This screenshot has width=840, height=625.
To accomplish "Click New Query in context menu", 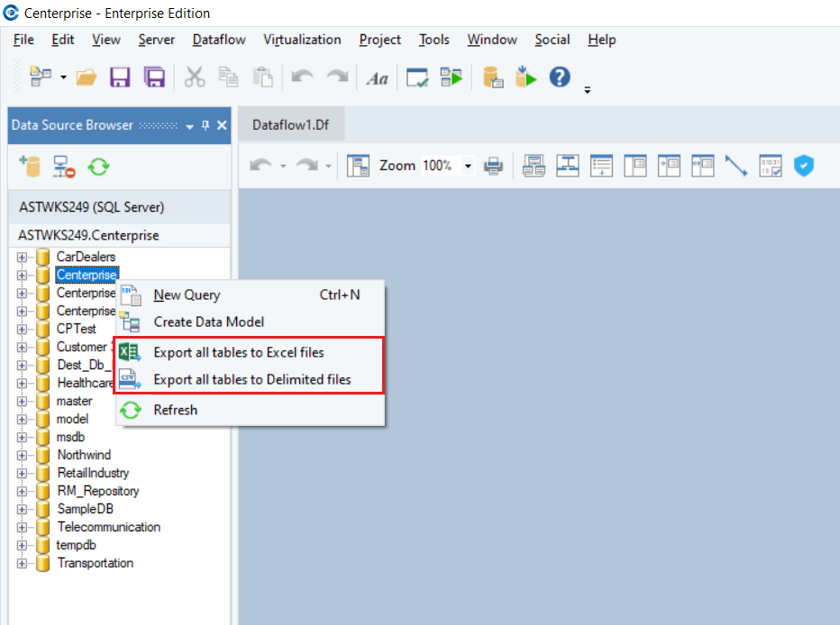I will click(187, 294).
